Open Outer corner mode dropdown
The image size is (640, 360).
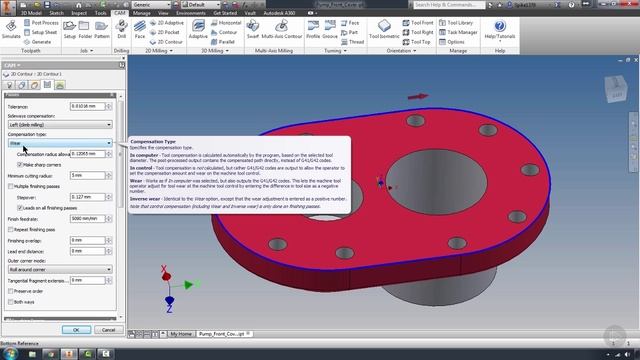coord(60,270)
